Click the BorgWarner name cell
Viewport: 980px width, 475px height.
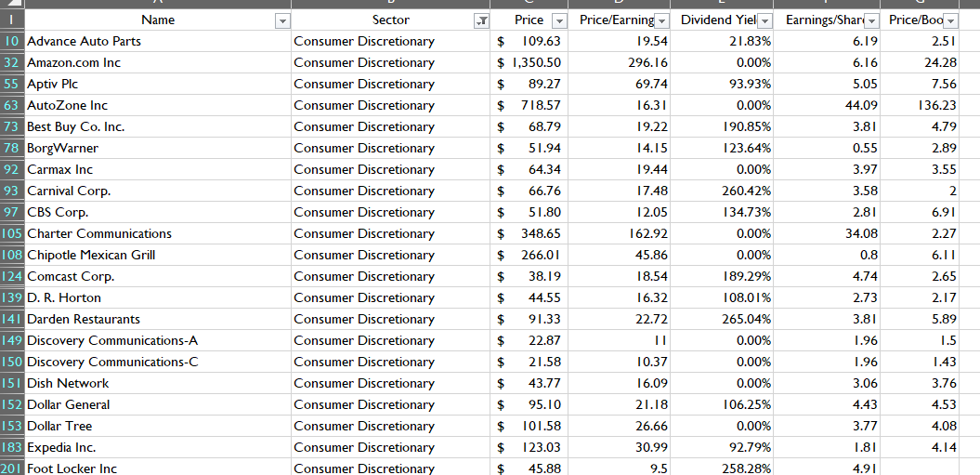point(158,149)
